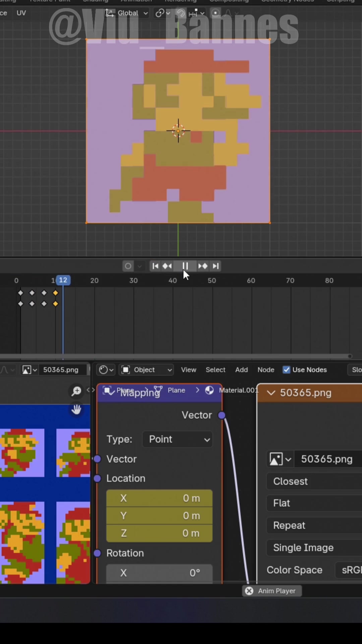
Task: Cancel the Anim Player status button
Action: click(x=249, y=591)
